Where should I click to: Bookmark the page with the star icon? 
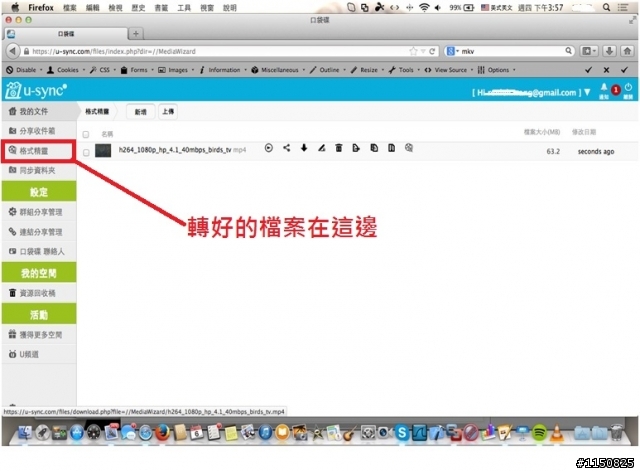(413, 51)
